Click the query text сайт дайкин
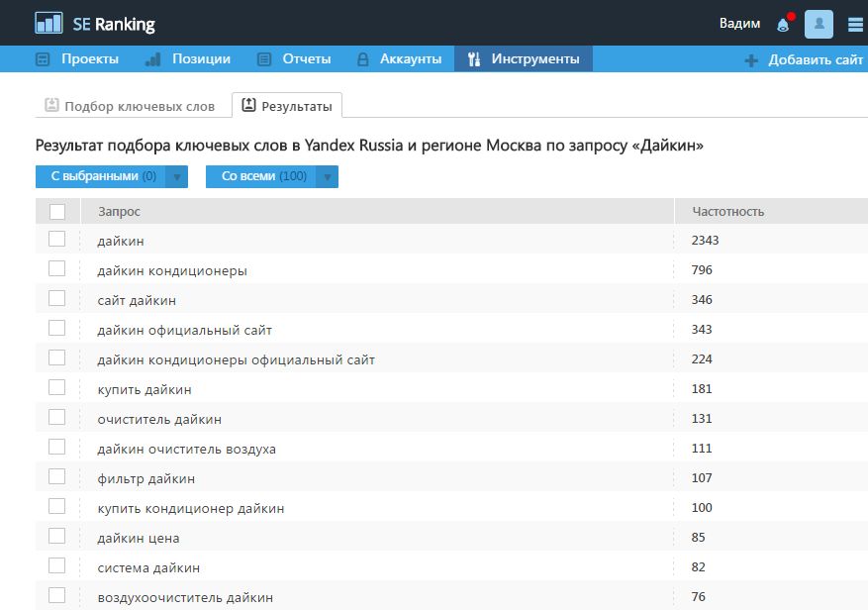This screenshot has height=610, width=868. tap(137, 300)
